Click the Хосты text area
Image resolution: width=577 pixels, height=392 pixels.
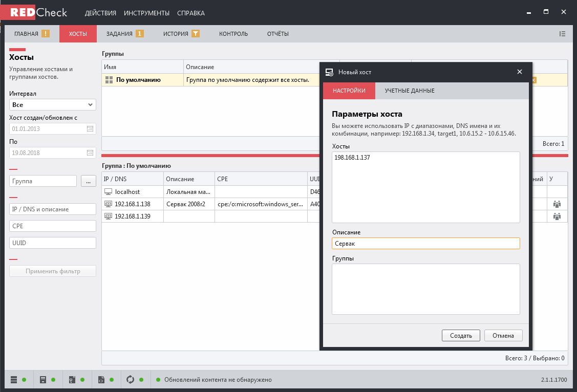click(x=426, y=187)
